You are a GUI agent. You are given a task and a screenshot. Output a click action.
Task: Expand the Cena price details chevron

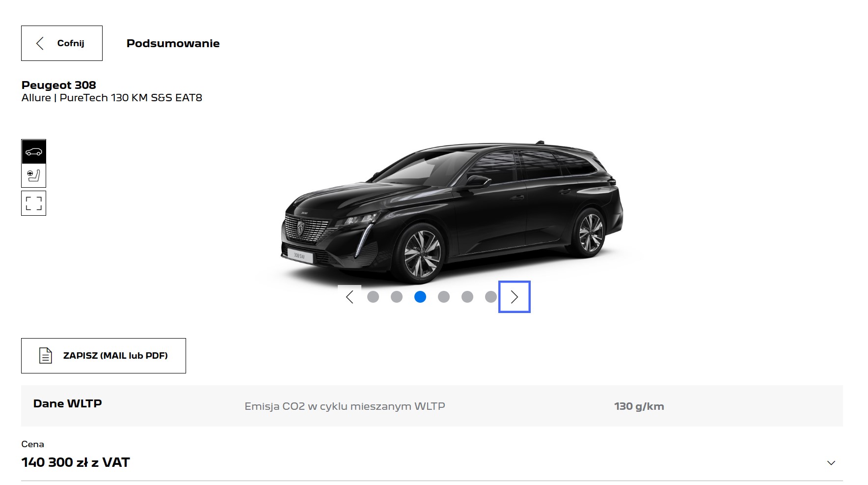831,463
